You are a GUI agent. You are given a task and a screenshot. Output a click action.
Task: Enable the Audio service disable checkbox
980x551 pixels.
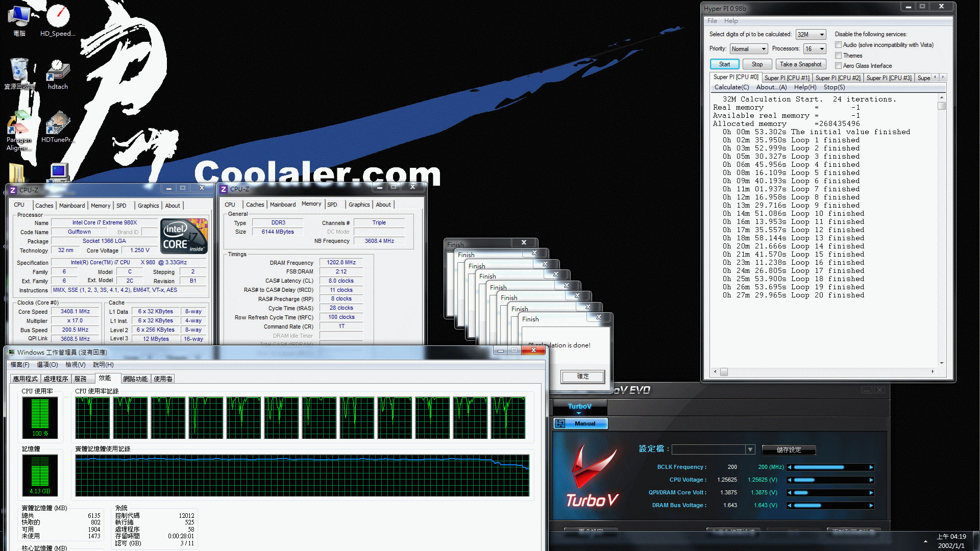(838, 45)
